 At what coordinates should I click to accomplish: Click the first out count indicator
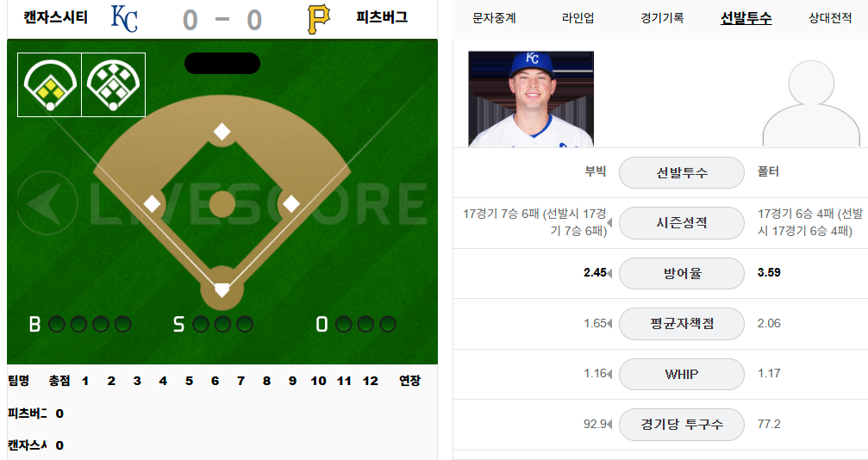343,324
